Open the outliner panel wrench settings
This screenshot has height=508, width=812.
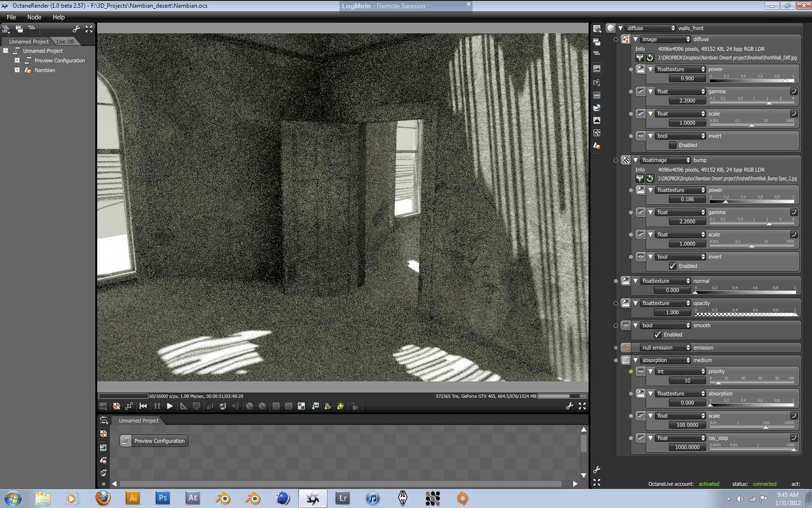76,29
